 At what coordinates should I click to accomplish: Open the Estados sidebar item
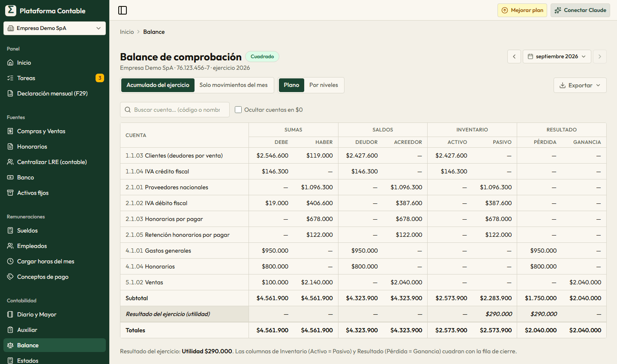54,360
